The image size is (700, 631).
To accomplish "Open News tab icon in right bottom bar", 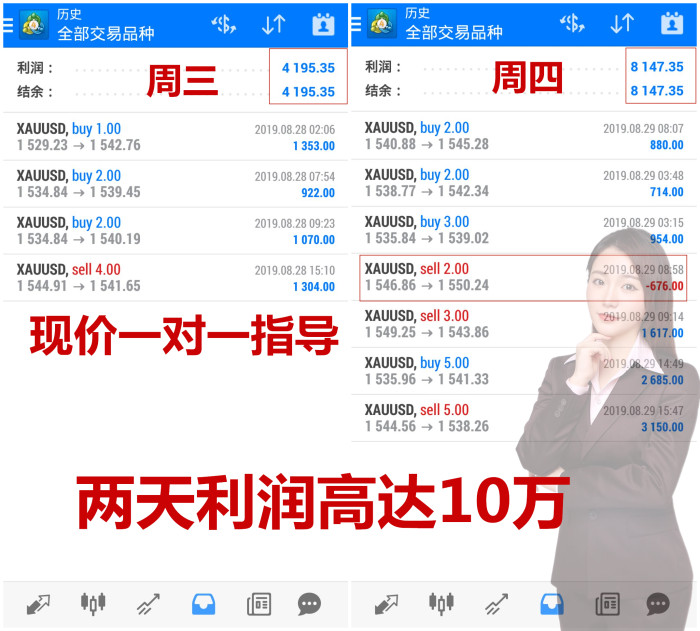I will pos(607,604).
